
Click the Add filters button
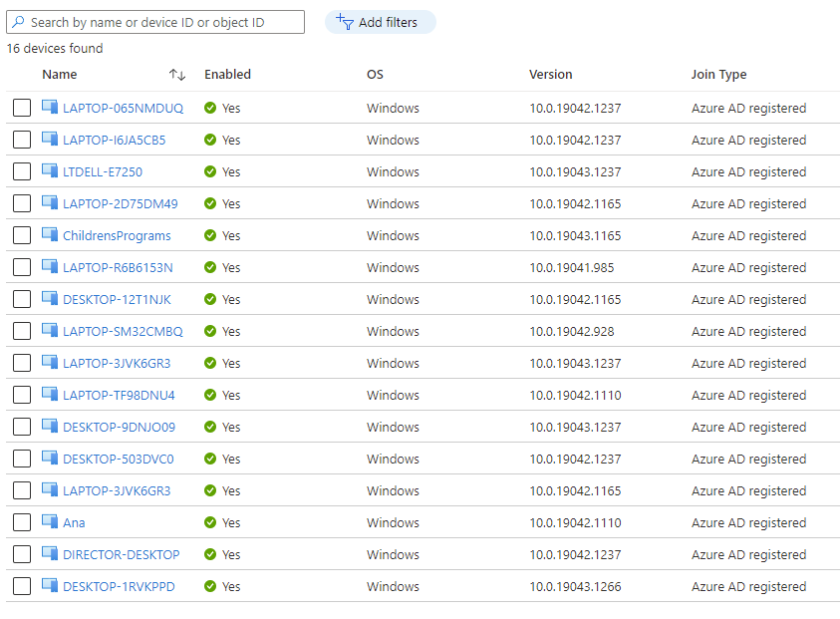(x=381, y=22)
